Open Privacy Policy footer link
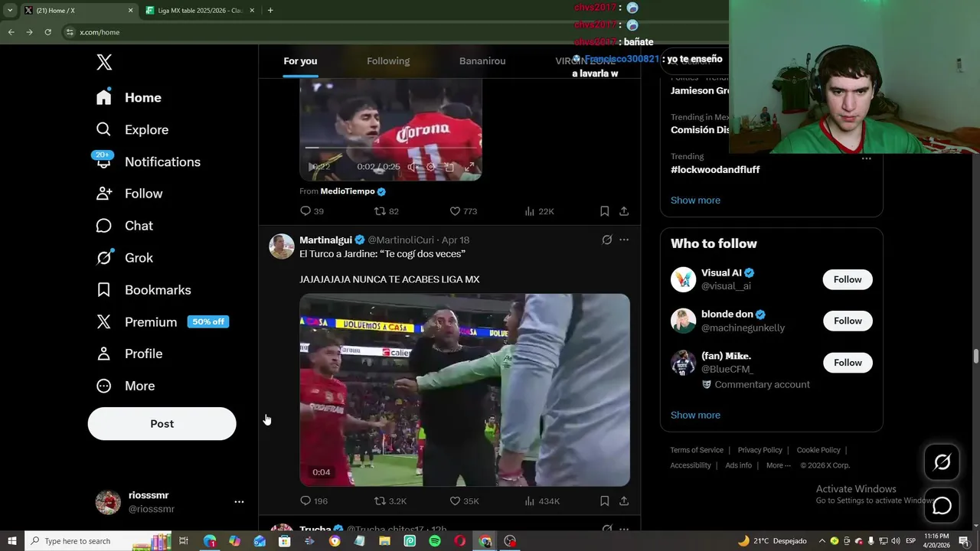The image size is (980, 551). [x=759, y=451]
